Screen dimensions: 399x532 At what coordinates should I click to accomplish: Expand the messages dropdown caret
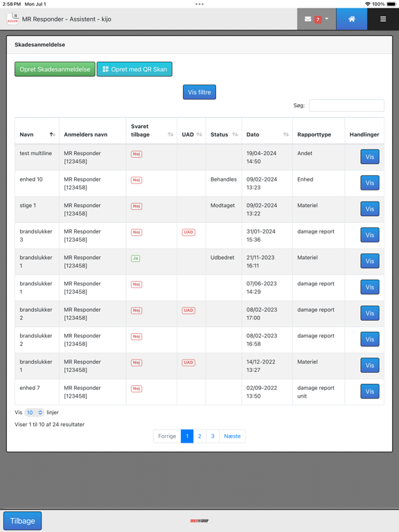click(327, 19)
